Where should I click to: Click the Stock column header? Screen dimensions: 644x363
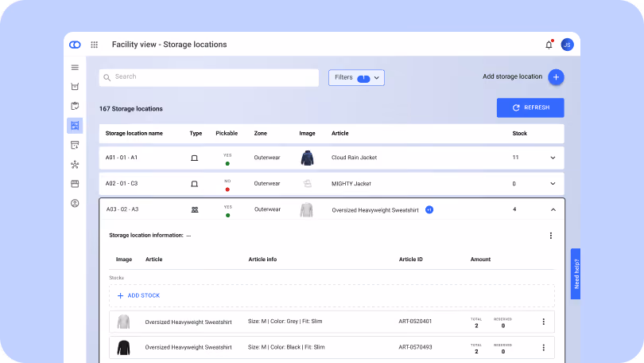pyautogui.click(x=519, y=133)
